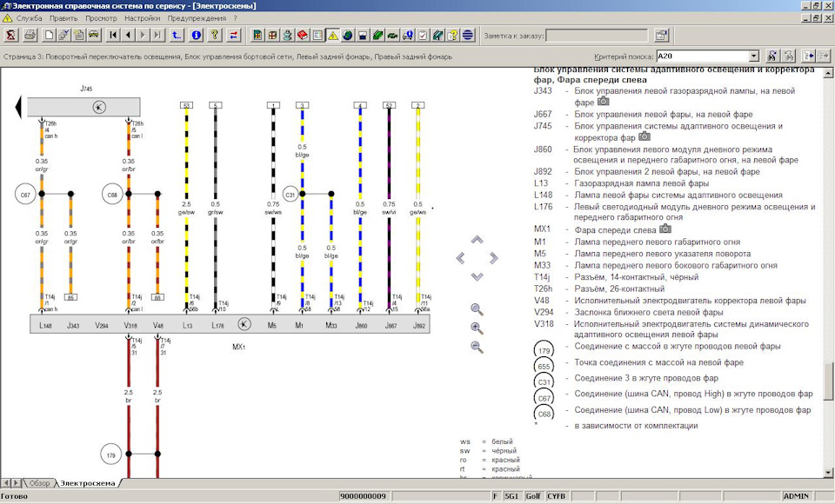Click the yellow question mark help icon

coord(215,36)
